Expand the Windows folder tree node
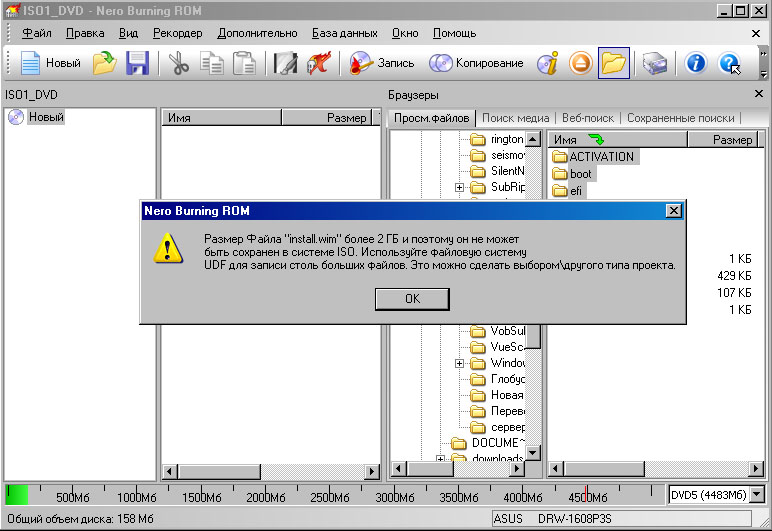The image size is (772, 531). tap(459, 363)
